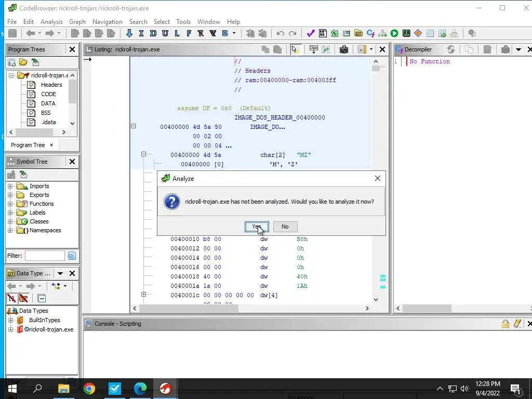Expand the Exports folder in Symbol Tree
The width and height of the screenshot is (532, 399).
pos(10,195)
